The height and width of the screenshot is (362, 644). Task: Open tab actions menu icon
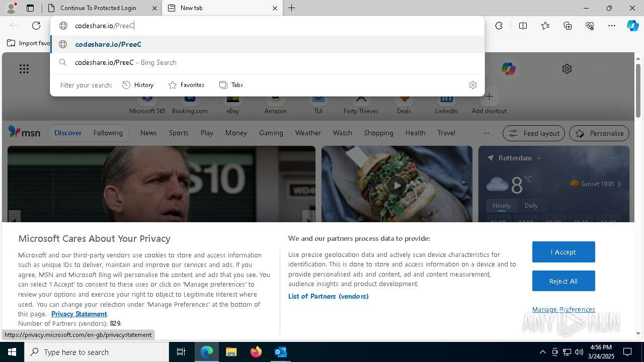30,8
